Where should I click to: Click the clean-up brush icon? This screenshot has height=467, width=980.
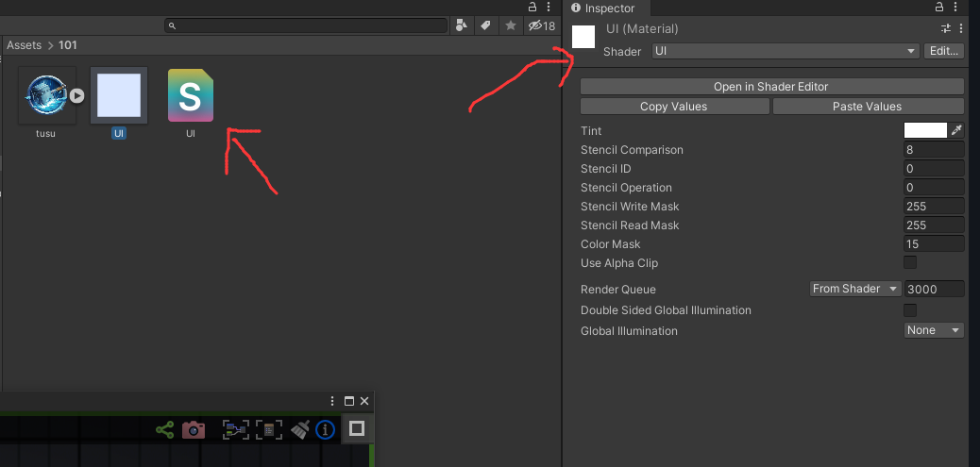coord(300,429)
